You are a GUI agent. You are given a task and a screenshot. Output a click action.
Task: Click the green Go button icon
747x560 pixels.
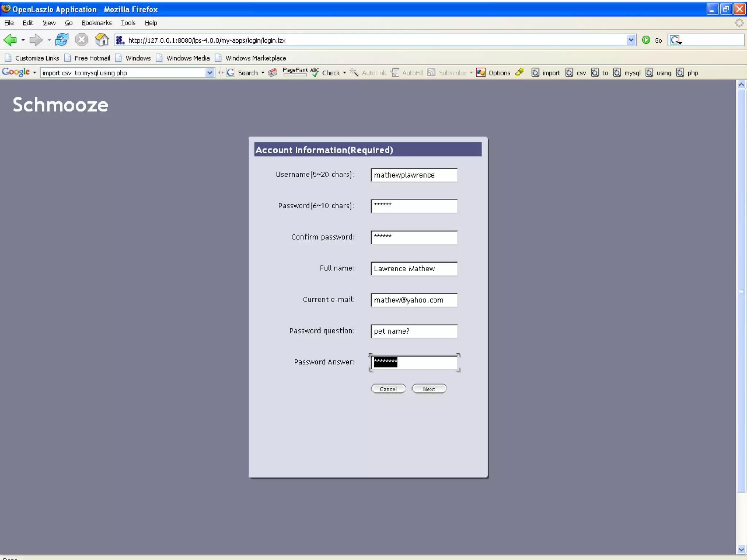click(646, 40)
